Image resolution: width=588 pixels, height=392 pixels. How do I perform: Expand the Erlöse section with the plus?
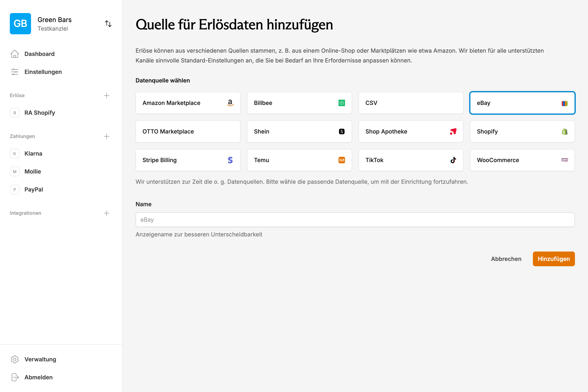(107, 95)
